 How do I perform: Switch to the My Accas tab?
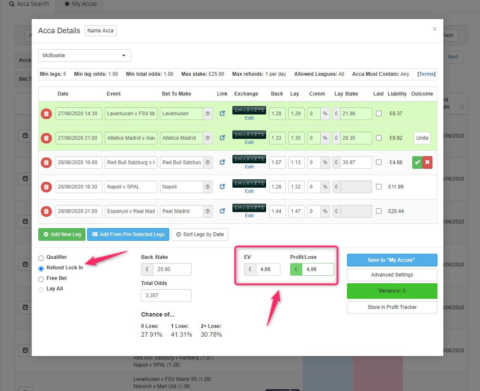[80, 4]
